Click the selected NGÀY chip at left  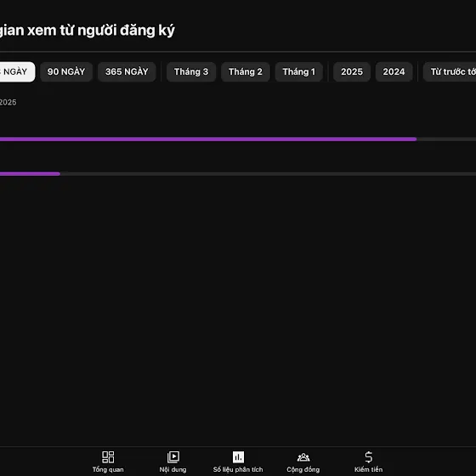click(17, 72)
